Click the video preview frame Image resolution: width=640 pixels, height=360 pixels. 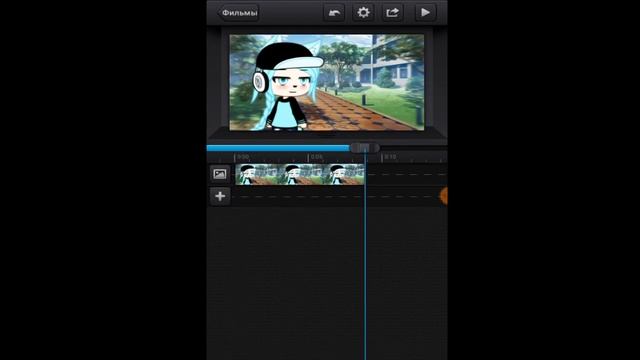point(327,82)
